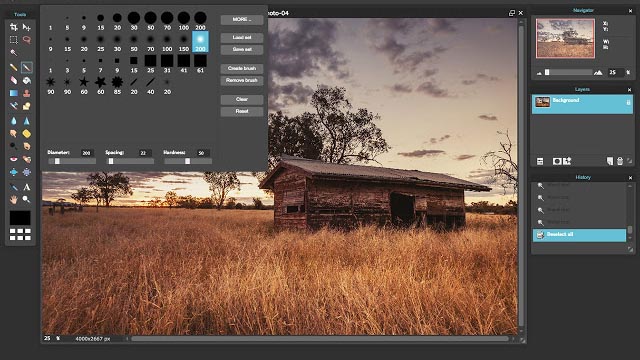640x360 pixels.
Task: Select the Marquee selection tool
Action: [x=13, y=40]
